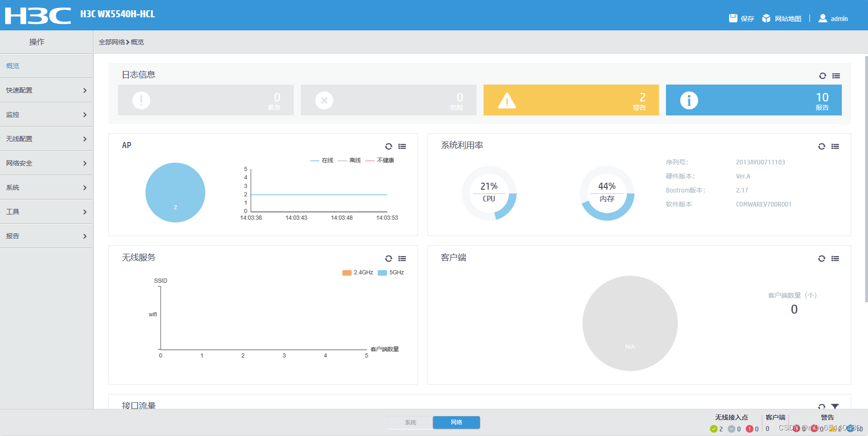
Task: Expand the 系统 sidebar menu chevron
Action: point(85,187)
